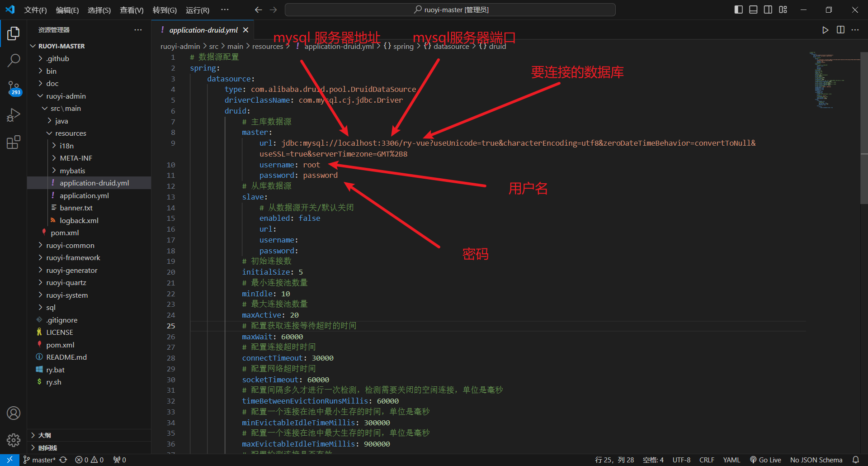Open the 转到(G) menu
The width and height of the screenshot is (868, 466).
tap(165, 10)
